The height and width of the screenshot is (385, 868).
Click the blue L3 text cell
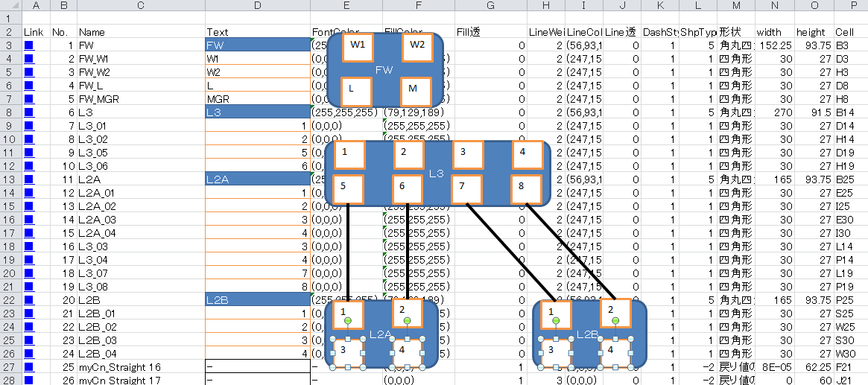[x=257, y=112]
